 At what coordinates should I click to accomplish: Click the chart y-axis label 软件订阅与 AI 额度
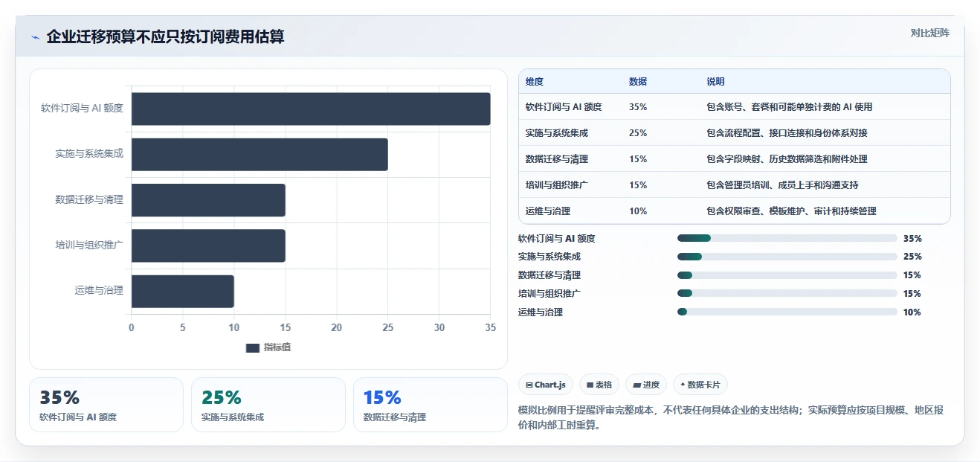point(82,109)
